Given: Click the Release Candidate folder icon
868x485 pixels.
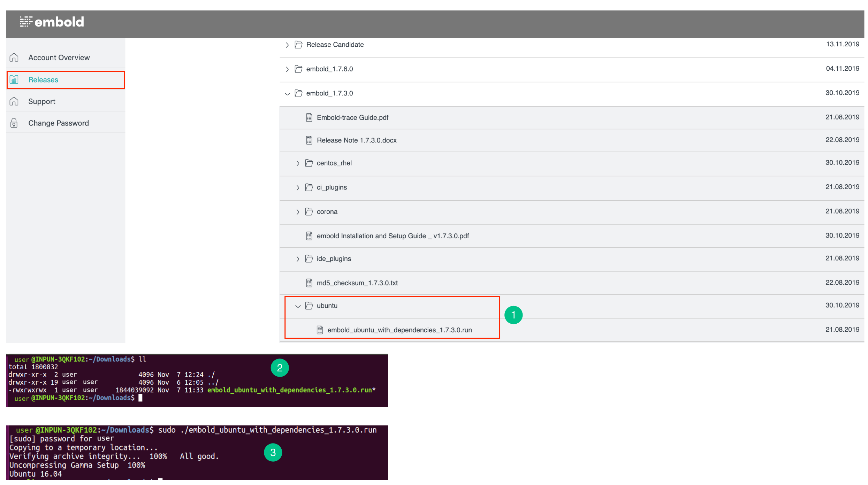Looking at the screenshot, I should point(298,45).
